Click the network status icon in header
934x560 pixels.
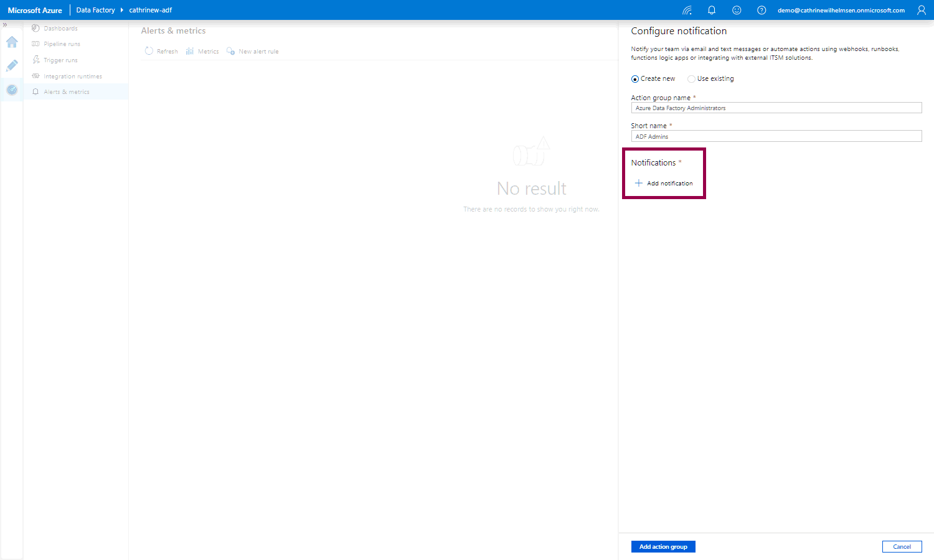click(x=687, y=10)
